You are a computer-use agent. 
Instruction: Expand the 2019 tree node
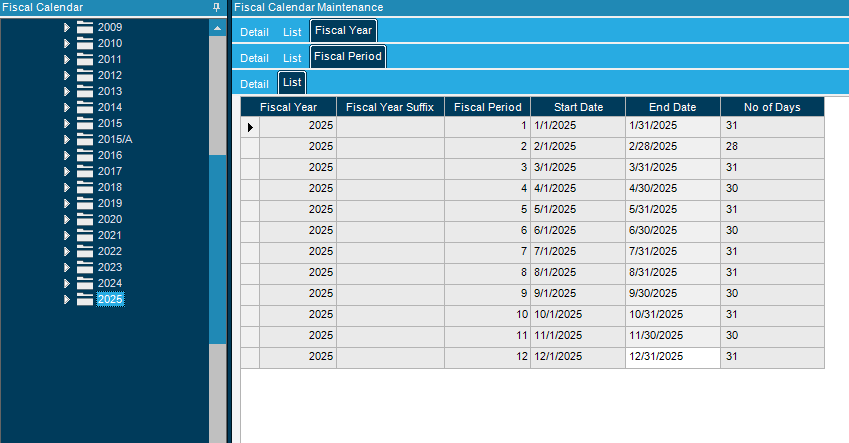click(67, 204)
